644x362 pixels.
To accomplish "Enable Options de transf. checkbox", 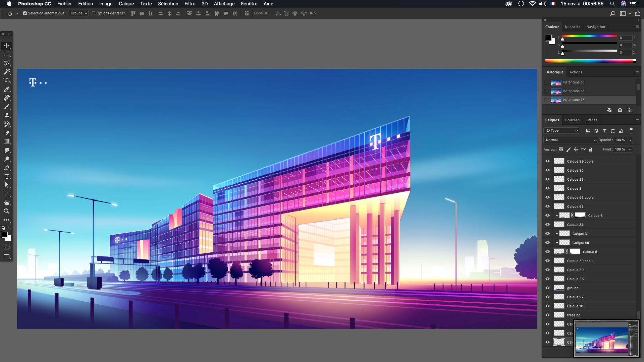I will (94, 13).
